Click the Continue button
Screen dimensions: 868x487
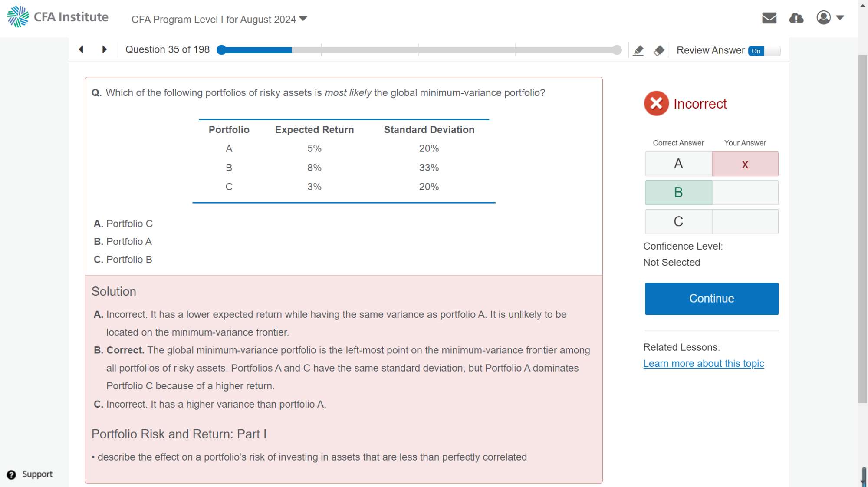tap(711, 299)
